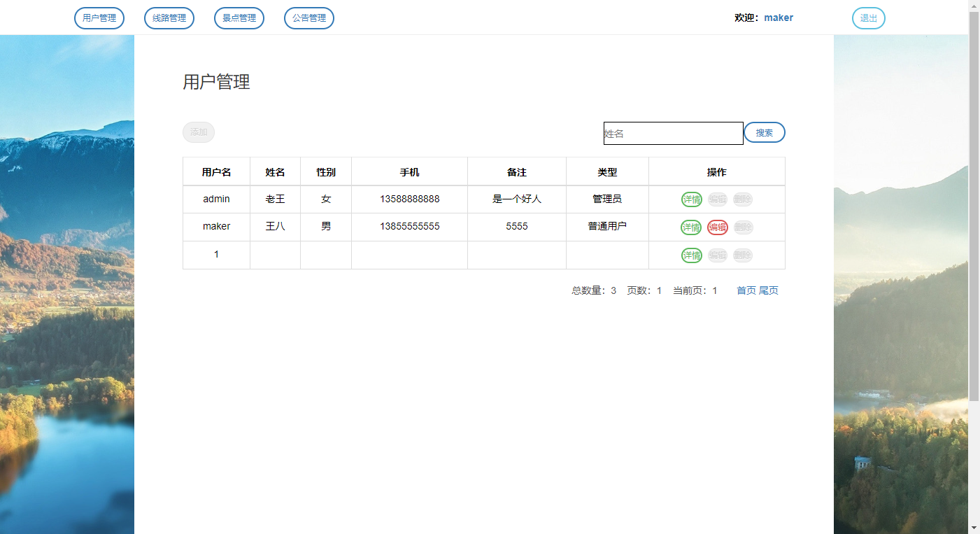
Task: Click the 当前页：1 pagination text
Action: (x=695, y=290)
